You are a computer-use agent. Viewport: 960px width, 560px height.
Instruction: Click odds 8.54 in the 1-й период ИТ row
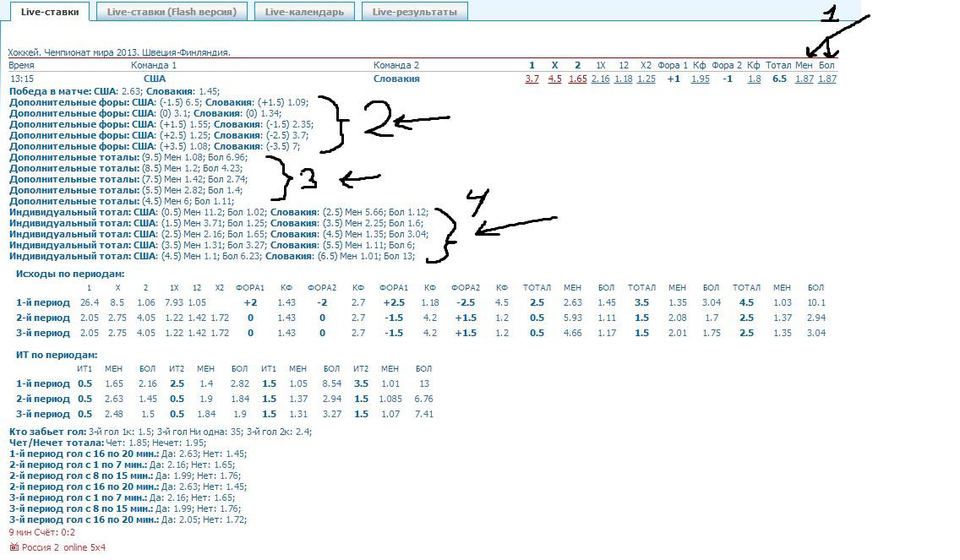click(x=331, y=383)
